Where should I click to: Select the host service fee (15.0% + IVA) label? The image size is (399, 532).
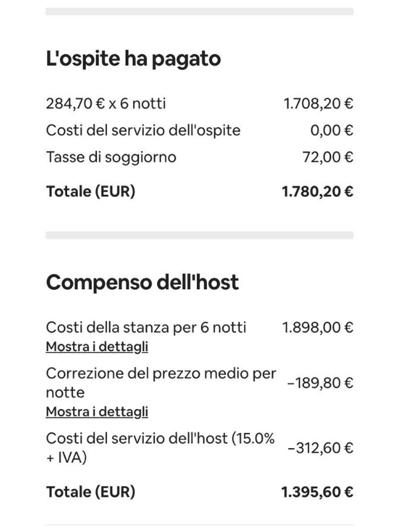pyautogui.click(x=160, y=448)
